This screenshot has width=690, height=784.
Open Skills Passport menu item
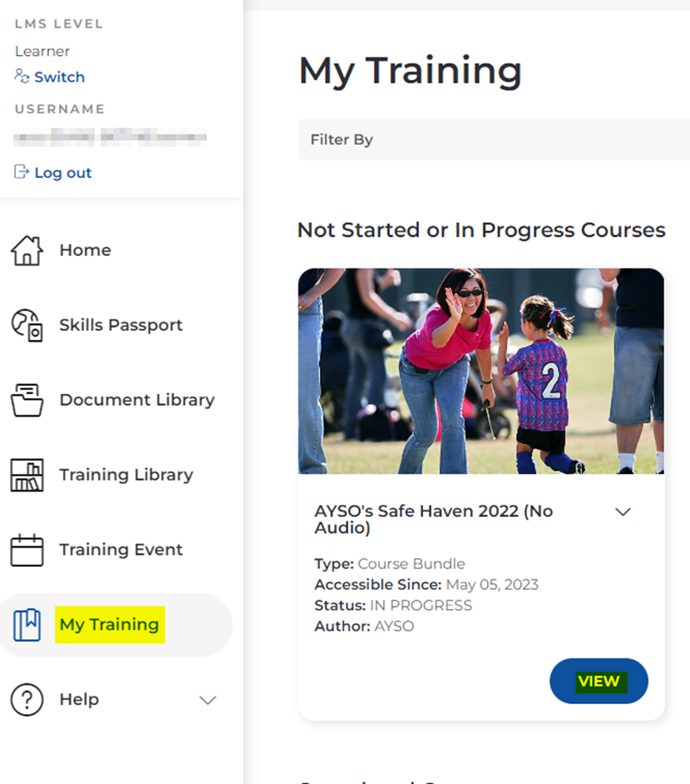[x=121, y=325]
